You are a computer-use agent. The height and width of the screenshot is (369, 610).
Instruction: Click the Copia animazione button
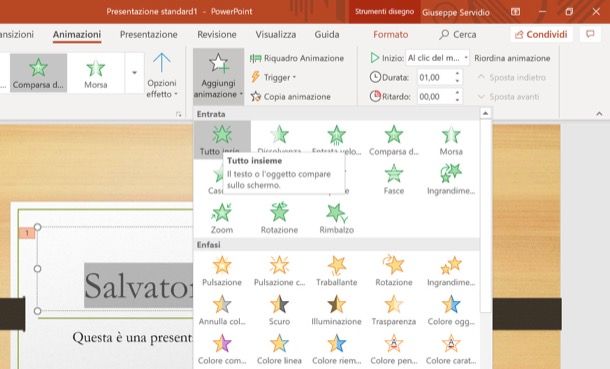tap(291, 96)
